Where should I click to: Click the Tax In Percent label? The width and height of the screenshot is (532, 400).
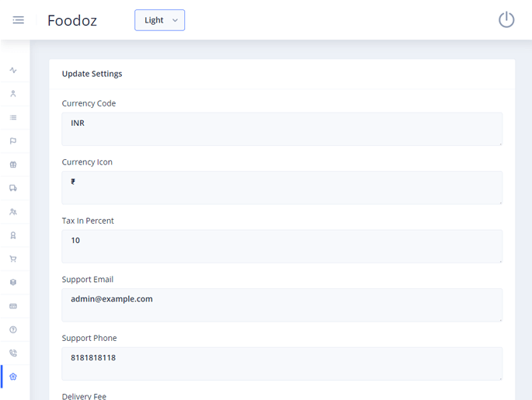click(x=88, y=221)
